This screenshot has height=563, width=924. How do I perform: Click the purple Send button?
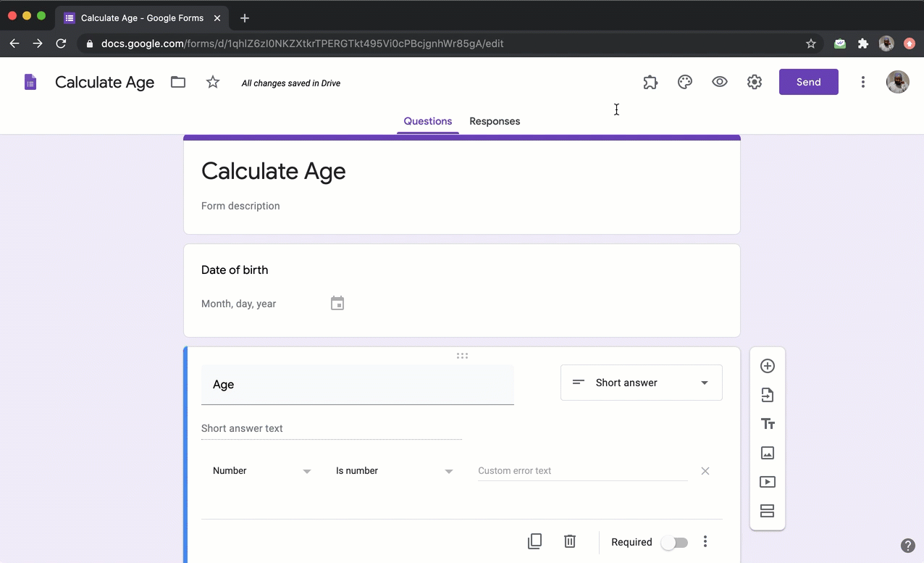[x=808, y=82]
